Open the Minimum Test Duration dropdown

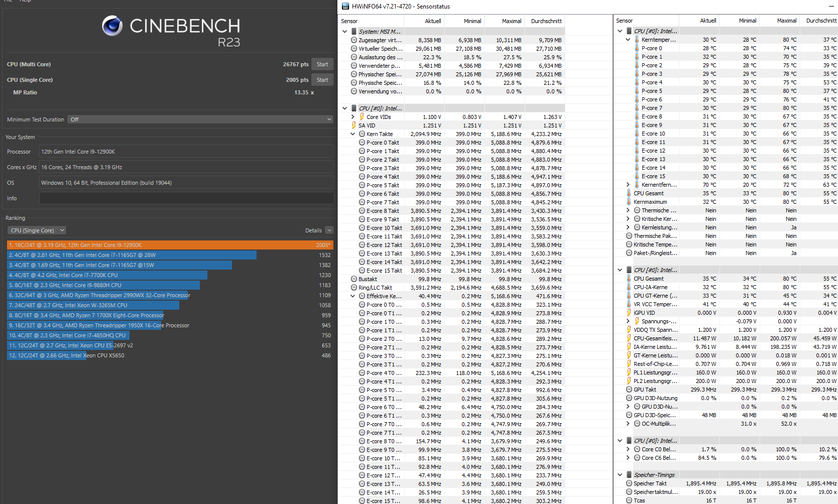[200, 119]
